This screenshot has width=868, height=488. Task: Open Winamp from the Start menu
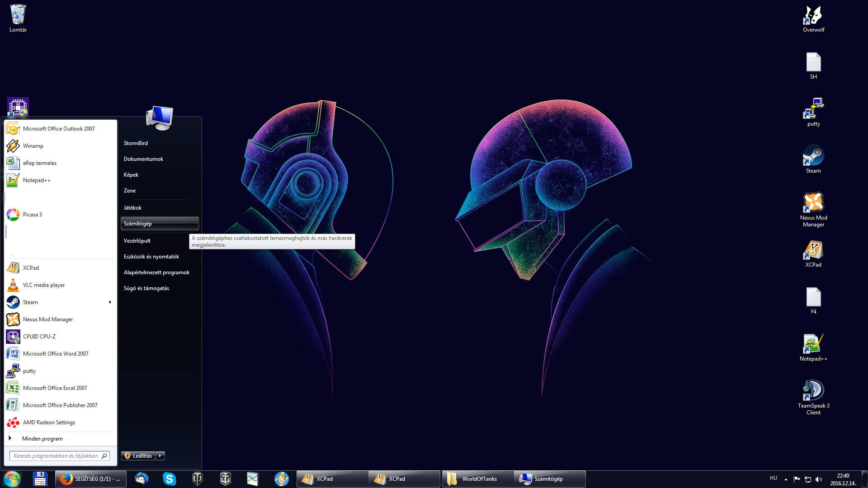point(61,146)
